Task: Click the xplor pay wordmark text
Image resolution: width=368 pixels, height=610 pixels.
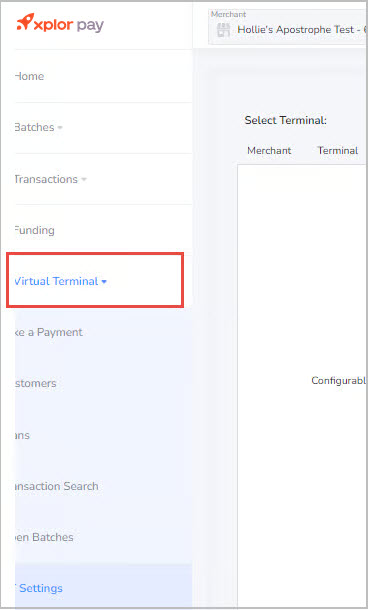Action: tap(69, 25)
